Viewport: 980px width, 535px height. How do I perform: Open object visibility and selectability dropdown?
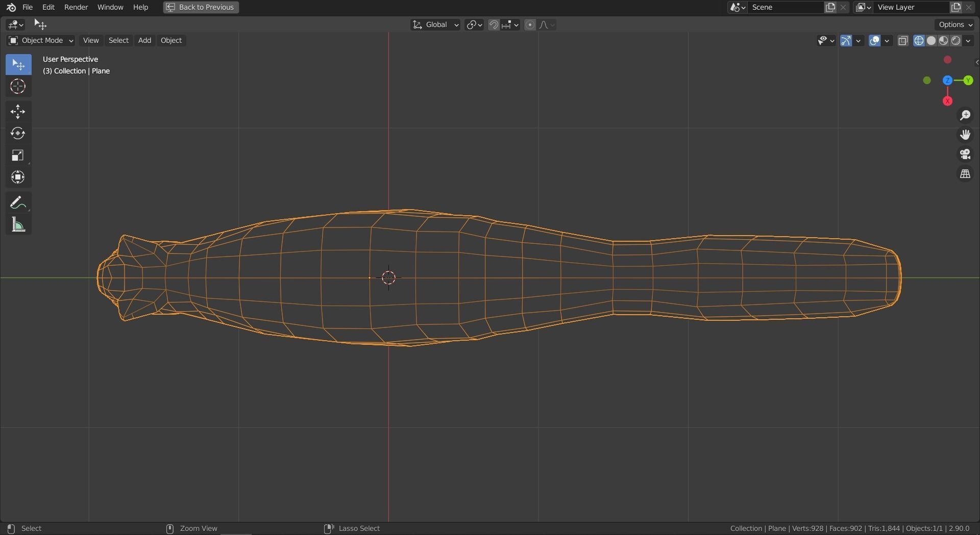click(x=825, y=41)
